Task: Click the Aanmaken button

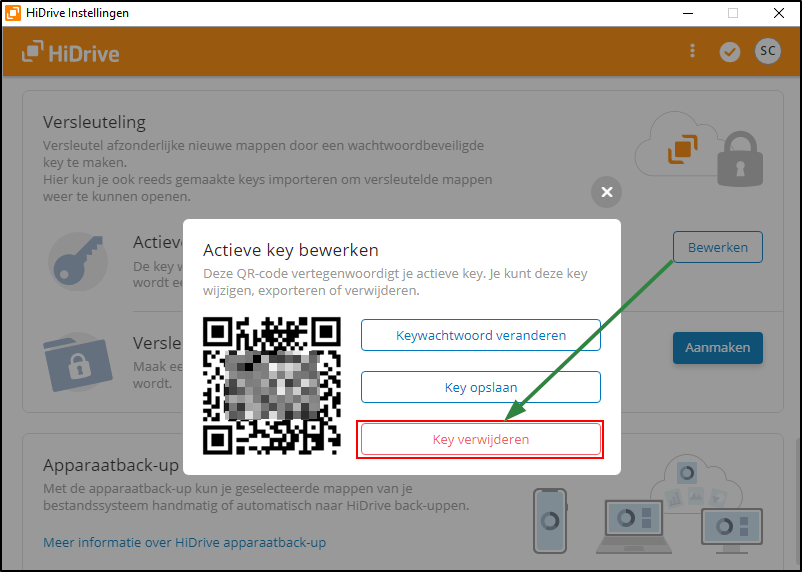Action: point(718,348)
